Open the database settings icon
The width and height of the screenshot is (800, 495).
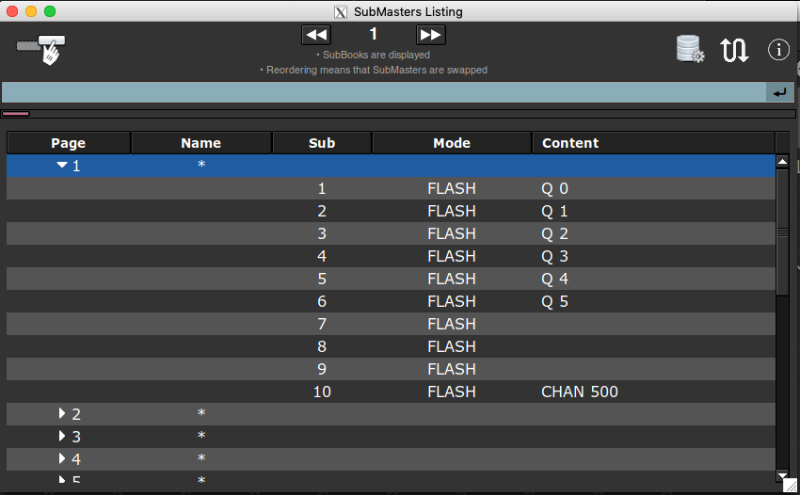[x=690, y=49]
